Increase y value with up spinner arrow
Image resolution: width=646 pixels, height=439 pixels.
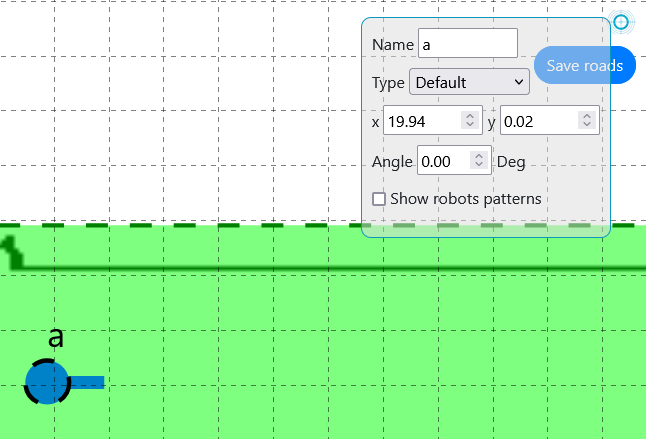coord(586,116)
